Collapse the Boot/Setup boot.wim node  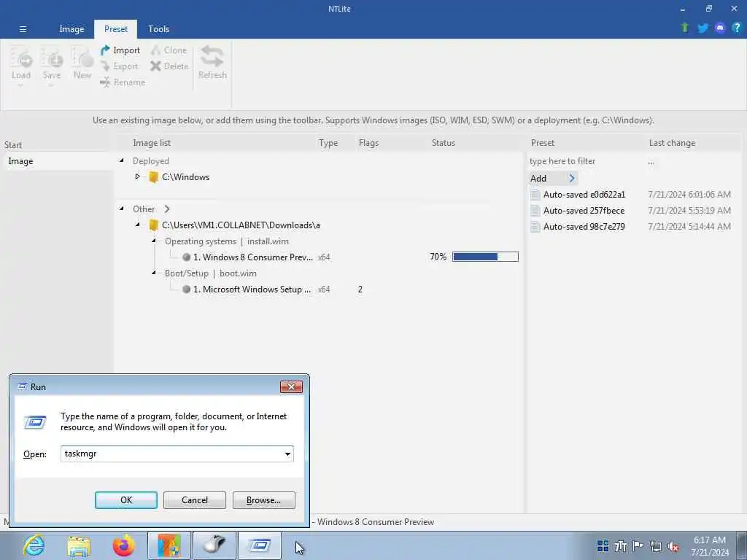tap(154, 273)
